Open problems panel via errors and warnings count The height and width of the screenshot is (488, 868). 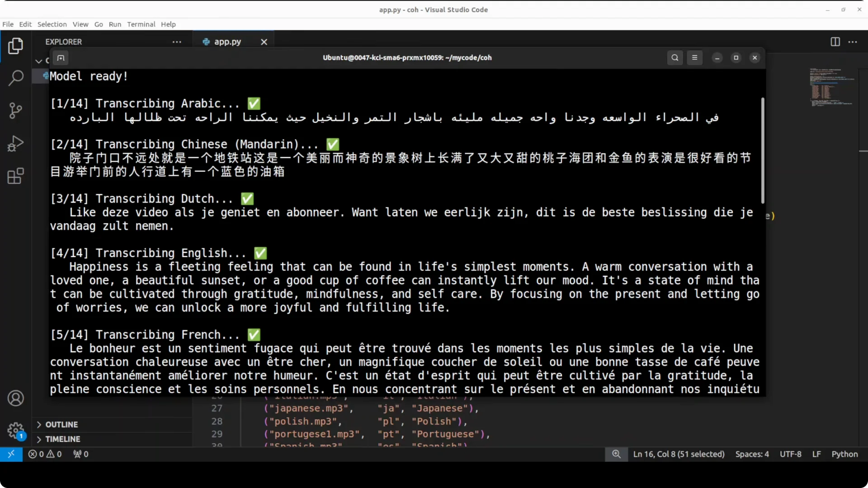45,454
